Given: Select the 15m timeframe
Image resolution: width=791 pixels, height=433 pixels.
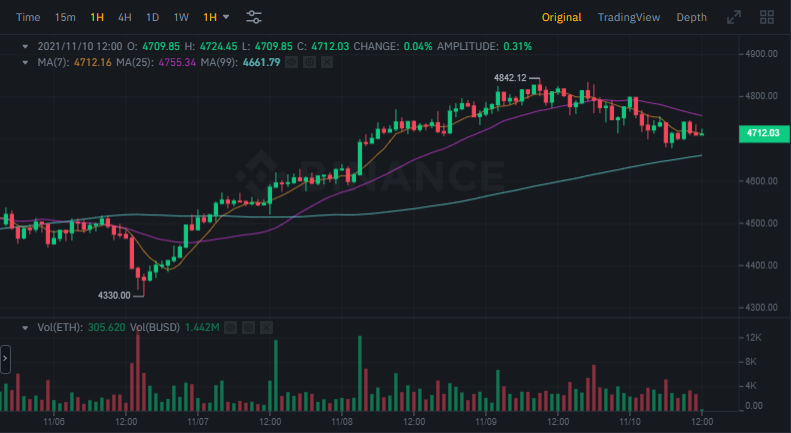Looking at the screenshot, I should pos(65,17).
